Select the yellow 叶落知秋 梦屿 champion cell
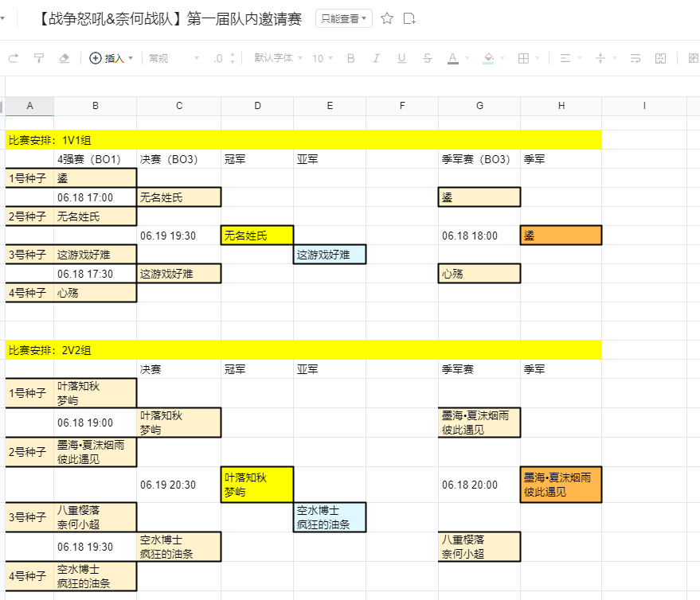 click(257, 485)
